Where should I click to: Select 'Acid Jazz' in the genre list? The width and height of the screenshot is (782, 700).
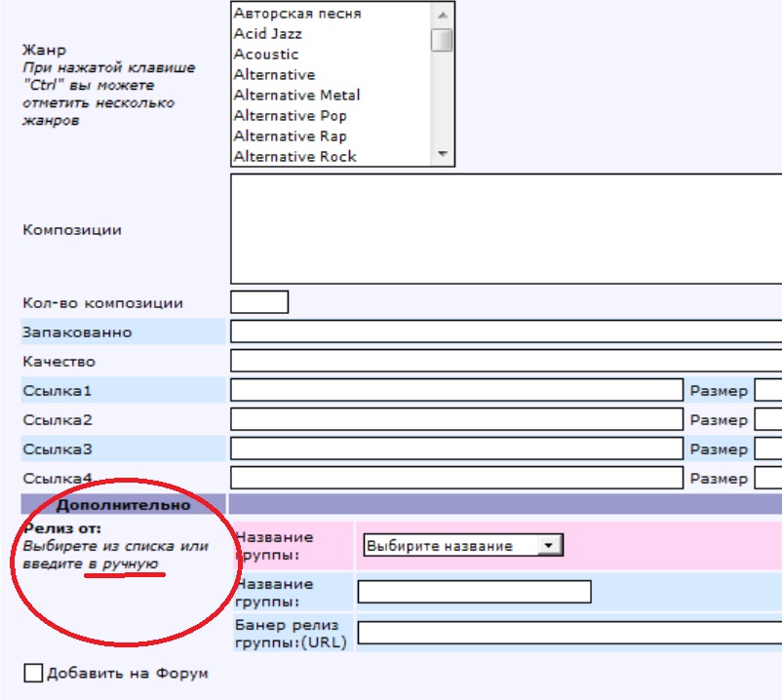coord(268,34)
